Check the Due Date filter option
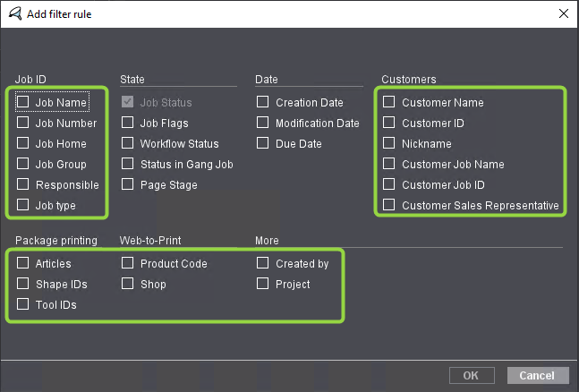 (x=263, y=143)
